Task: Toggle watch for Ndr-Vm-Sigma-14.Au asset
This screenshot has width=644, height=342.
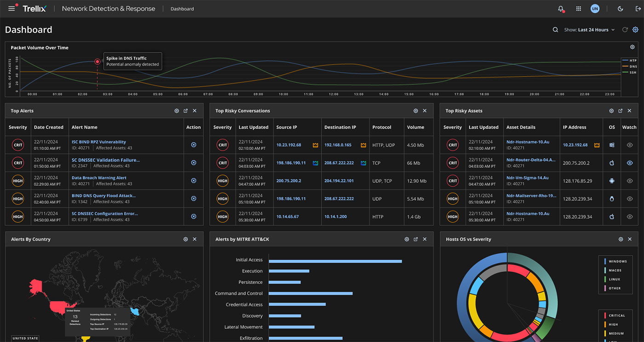Action: pos(629,181)
